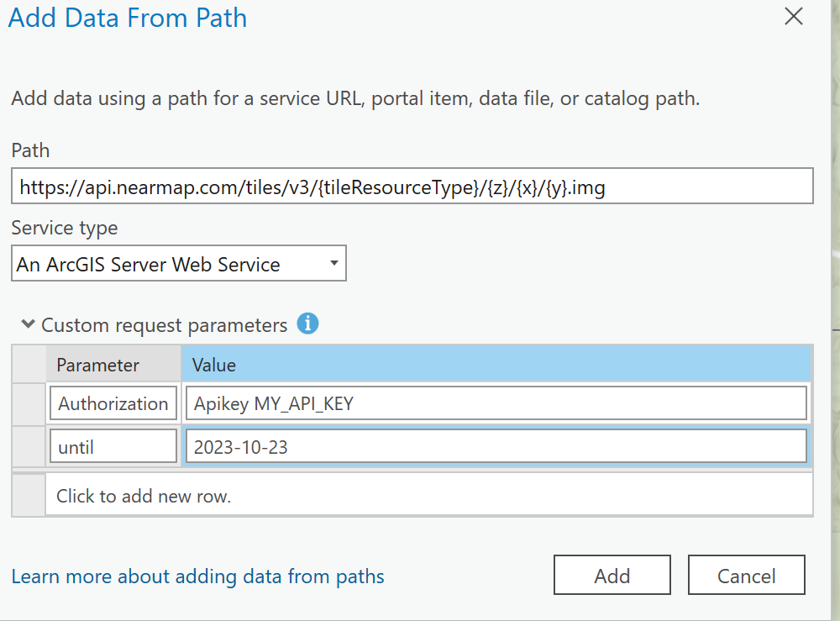
Task: Click the Add button
Action: click(612, 575)
